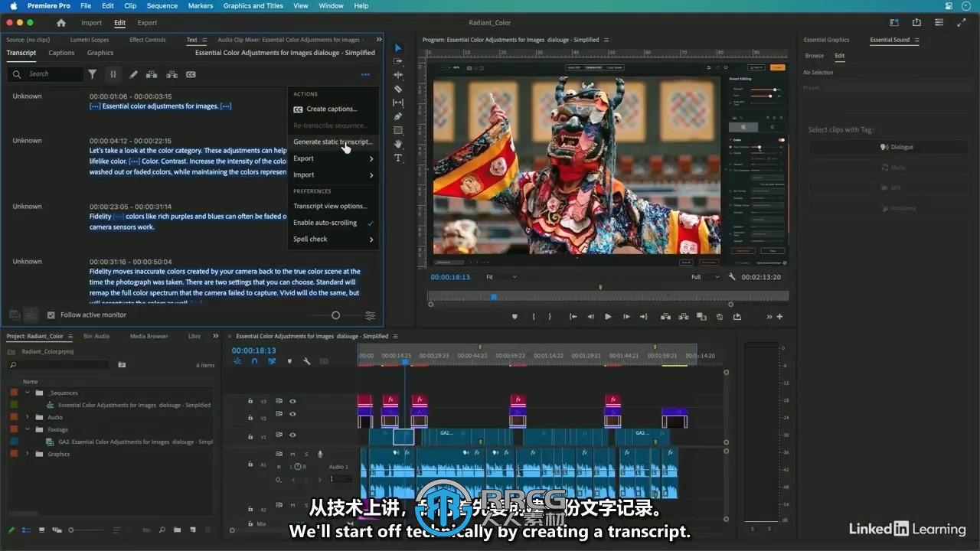Open the Sequence menu in menu bar

click(162, 6)
